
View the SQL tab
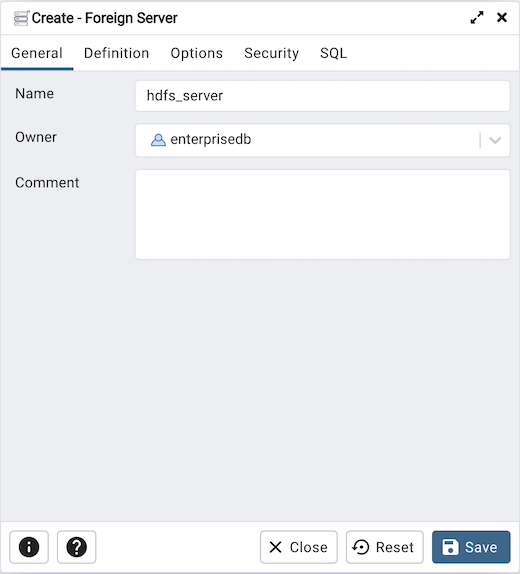[333, 53]
